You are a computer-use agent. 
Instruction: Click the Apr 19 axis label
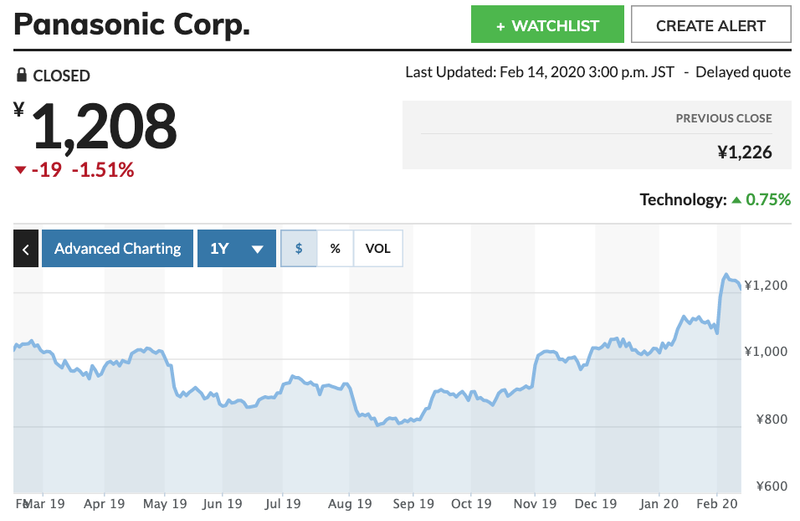104,504
